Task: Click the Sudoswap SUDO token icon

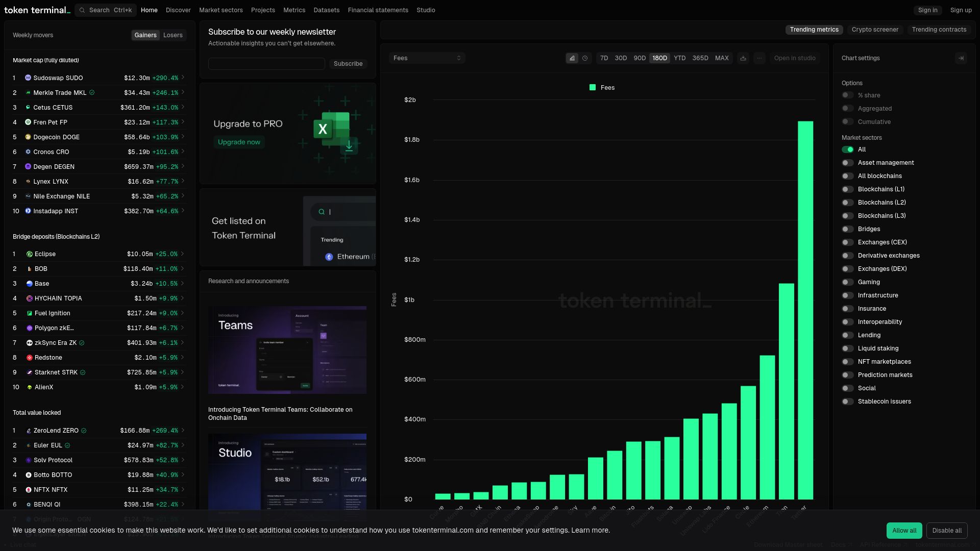Action: pyautogui.click(x=28, y=78)
